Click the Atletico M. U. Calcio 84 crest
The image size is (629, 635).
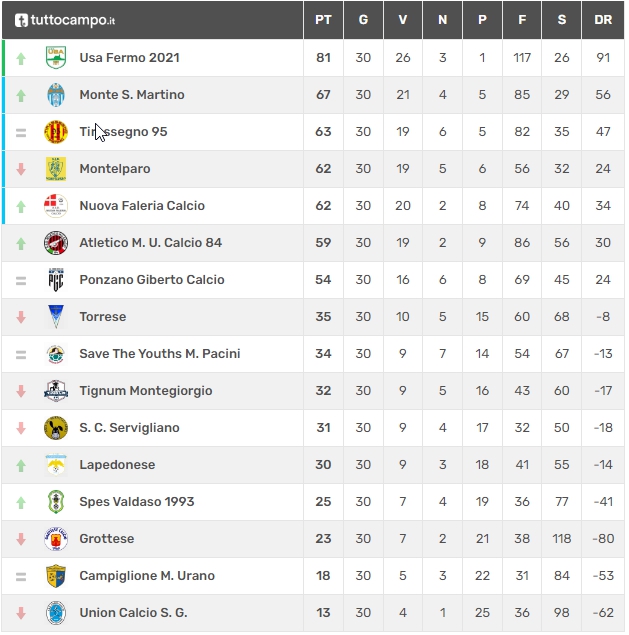pyautogui.click(x=56, y=243)
